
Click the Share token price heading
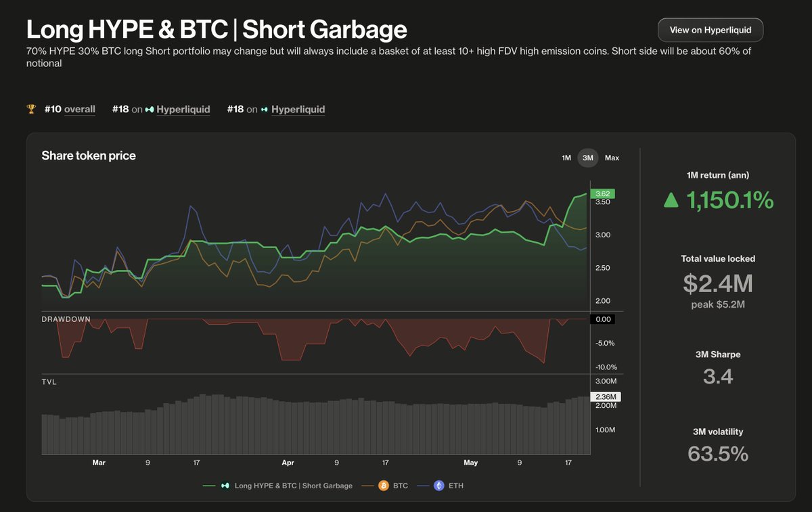coord(89,156)
